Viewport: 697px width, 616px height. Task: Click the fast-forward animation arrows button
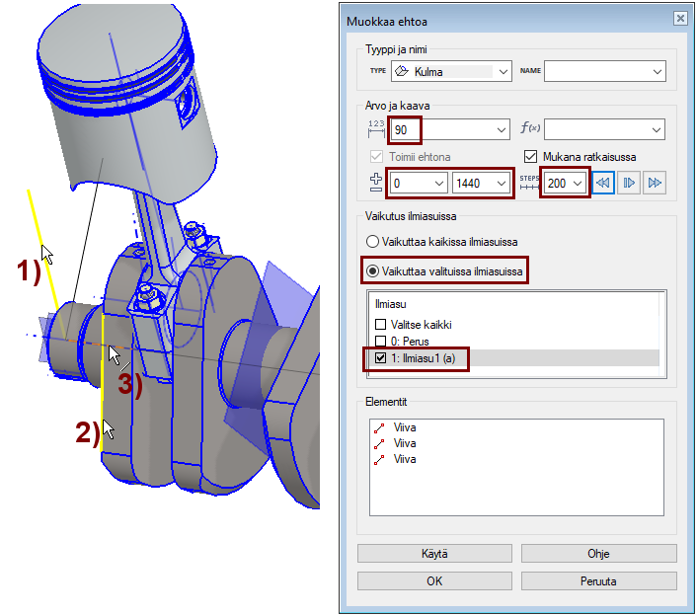[654, 183]
